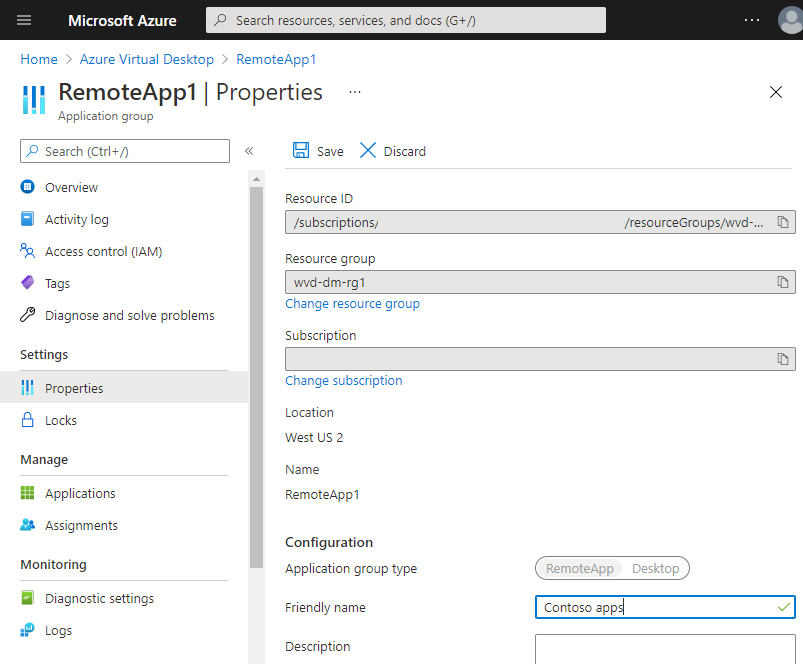Click the user account avatar
The height and width of the screenshot is (664, 803).
[x=790, y=20]
